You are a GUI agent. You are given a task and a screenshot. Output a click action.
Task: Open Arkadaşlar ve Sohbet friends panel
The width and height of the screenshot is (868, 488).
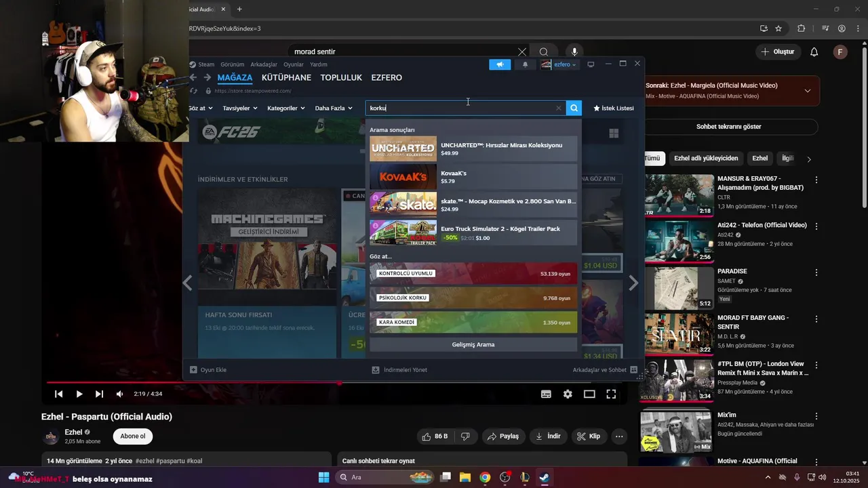coord(605,370)
